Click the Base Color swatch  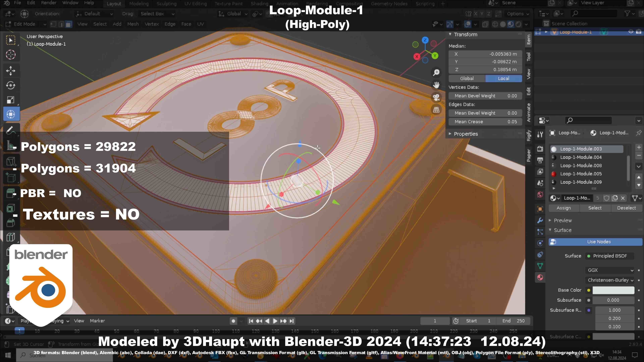(613, 290)
